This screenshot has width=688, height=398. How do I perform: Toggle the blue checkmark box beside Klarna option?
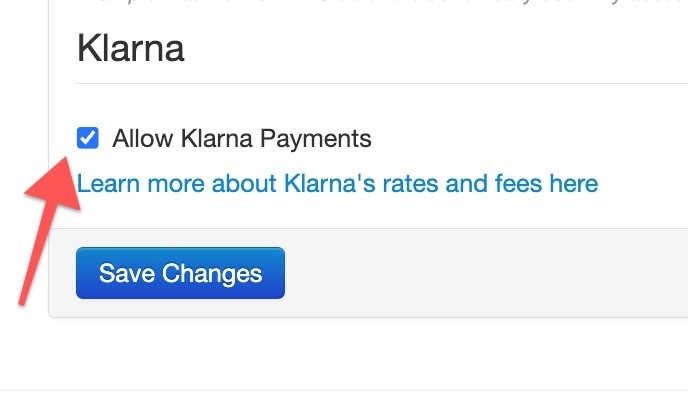(88, 138)
